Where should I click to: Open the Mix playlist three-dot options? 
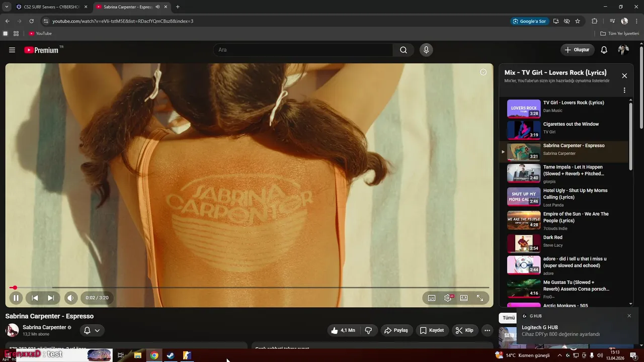click(624, 90)
